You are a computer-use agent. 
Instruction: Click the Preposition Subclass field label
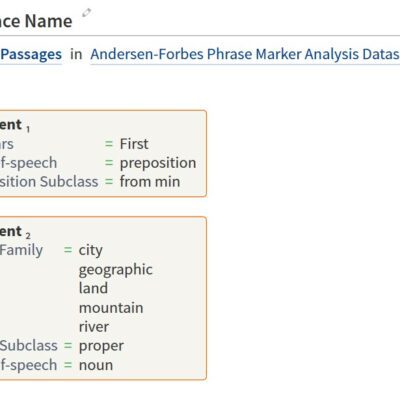tap(49, 182)
